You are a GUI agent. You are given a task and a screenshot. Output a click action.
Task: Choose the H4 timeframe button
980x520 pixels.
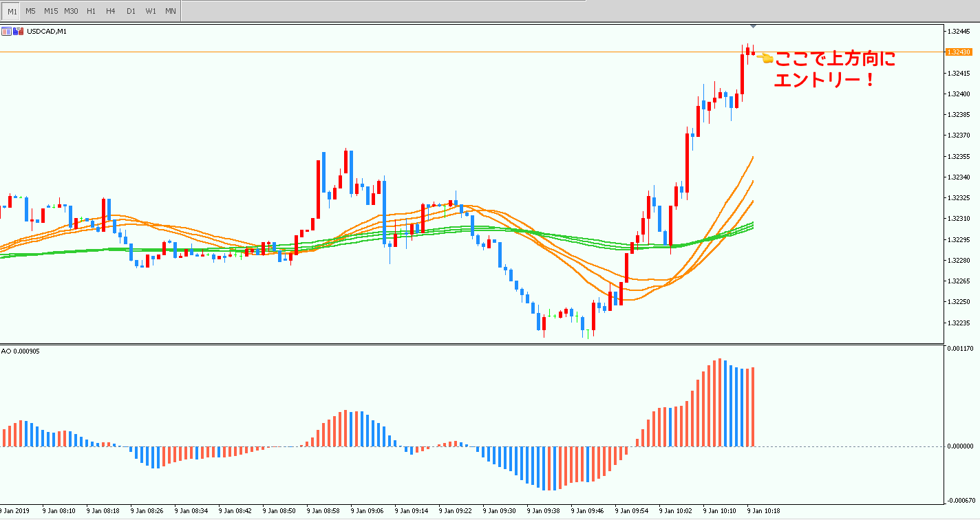[110, 11]
